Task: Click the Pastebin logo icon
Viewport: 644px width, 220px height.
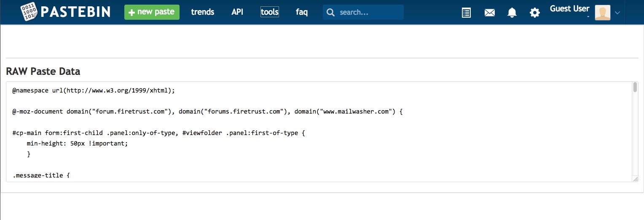Action: click(x=29, y=12)
